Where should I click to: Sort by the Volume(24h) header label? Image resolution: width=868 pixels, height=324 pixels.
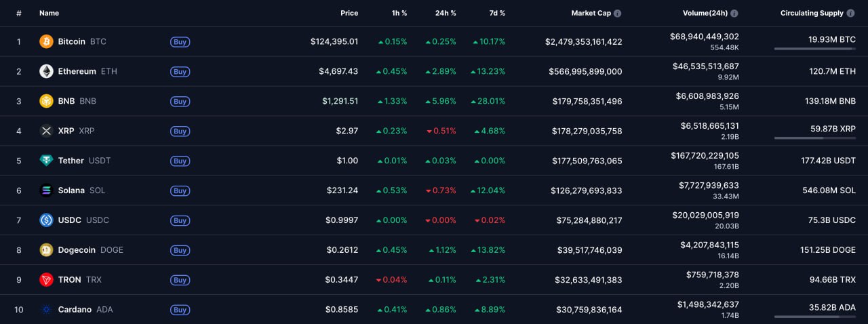coord(705,13)
